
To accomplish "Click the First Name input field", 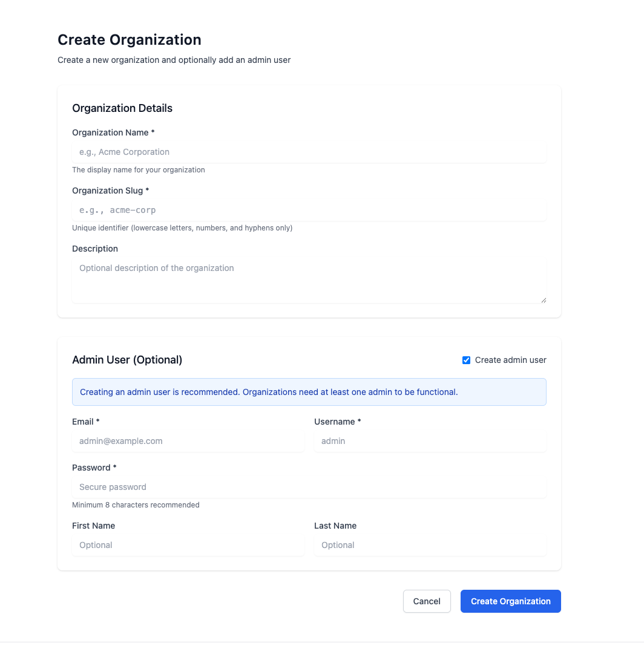I will point(188,545).
